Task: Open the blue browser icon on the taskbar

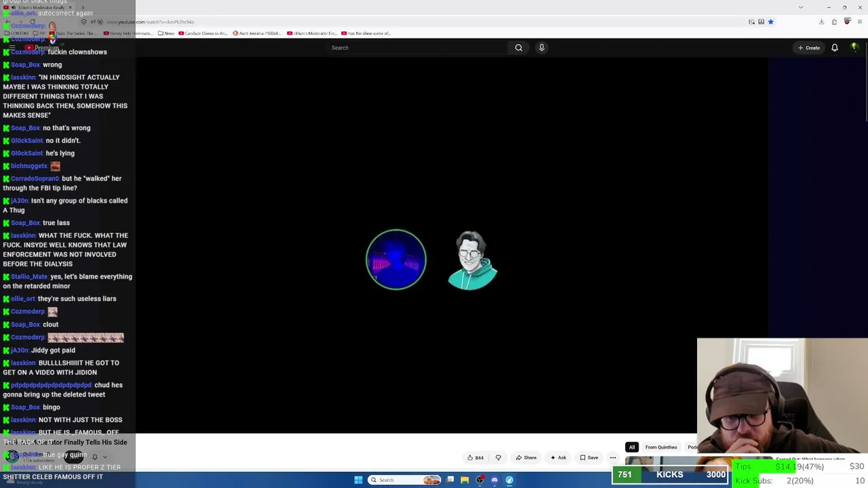Action: [509, 480]
